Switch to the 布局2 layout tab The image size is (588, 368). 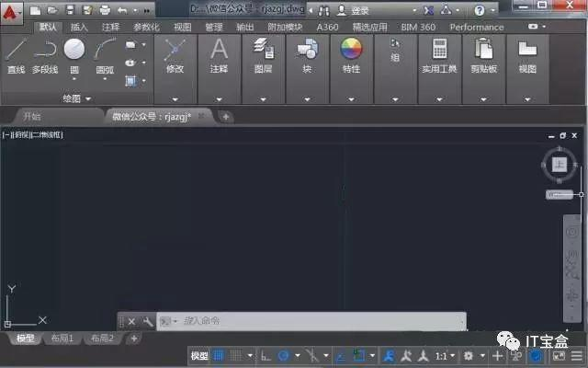point(102,339)
